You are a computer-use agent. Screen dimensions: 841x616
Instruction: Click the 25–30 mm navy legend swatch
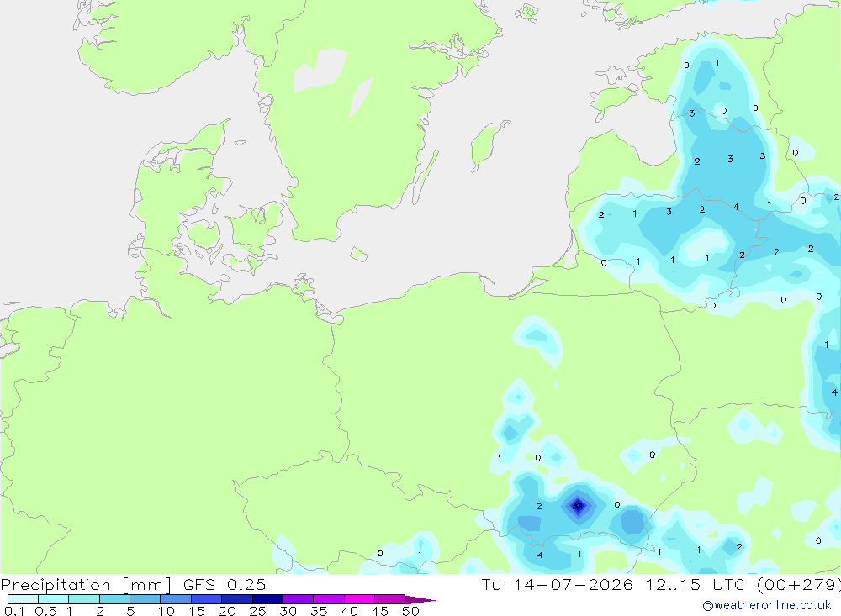point(267,599)
